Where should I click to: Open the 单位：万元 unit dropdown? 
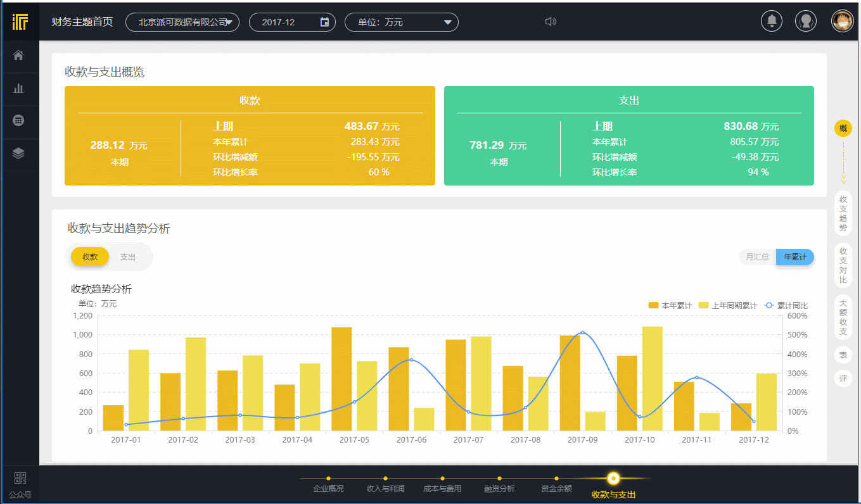coord(401,22)
